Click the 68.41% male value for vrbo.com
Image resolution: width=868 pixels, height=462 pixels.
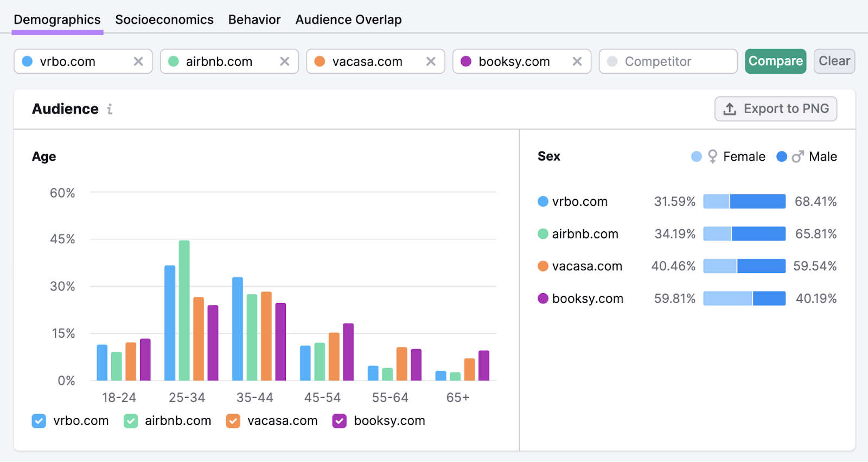pos(816,201)
